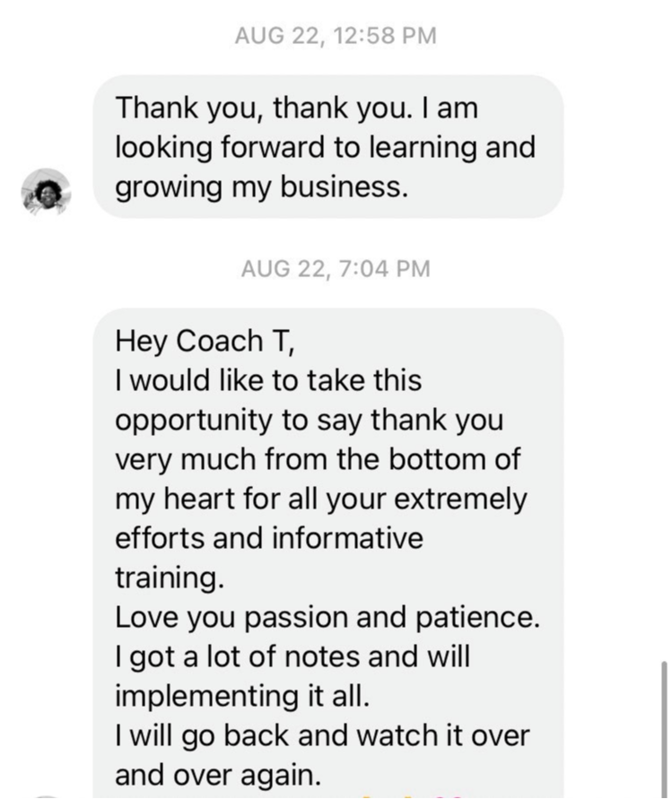Select 'Love you passion and patience.' line
This screenshot has width=672, height=799.
(327, 618)
